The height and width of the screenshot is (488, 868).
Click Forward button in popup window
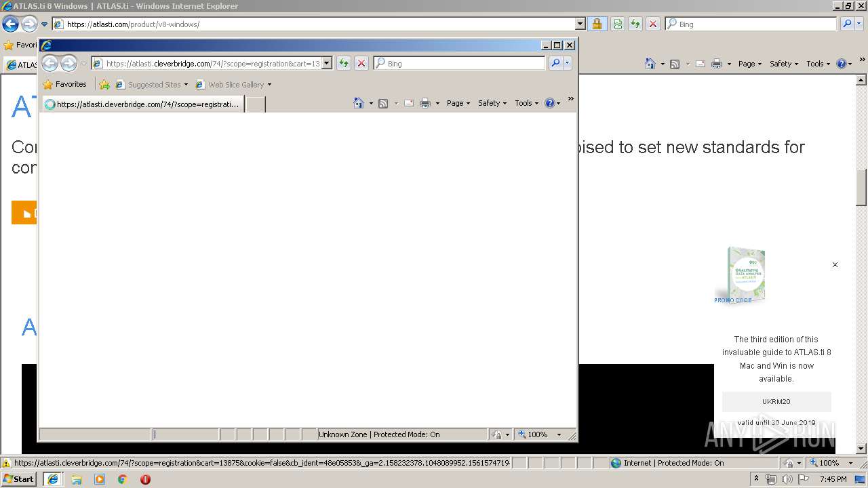68,64
